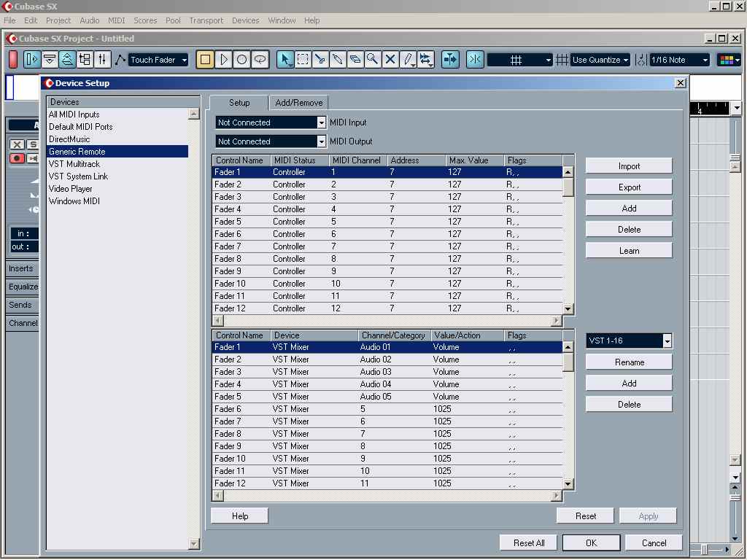Select the Zoom magnifier tool
This screenshot has width=747, height=560.
pyautogui.click(x=373, y=60)
